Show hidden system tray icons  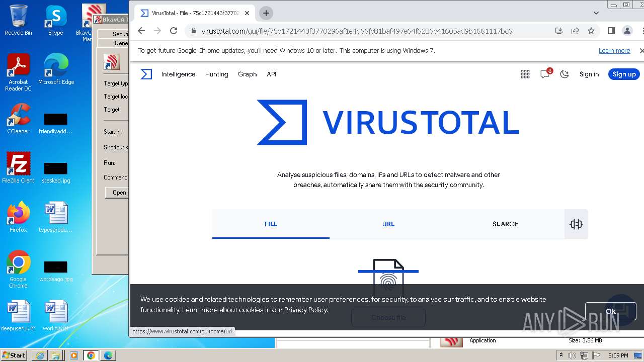[561, 355]
